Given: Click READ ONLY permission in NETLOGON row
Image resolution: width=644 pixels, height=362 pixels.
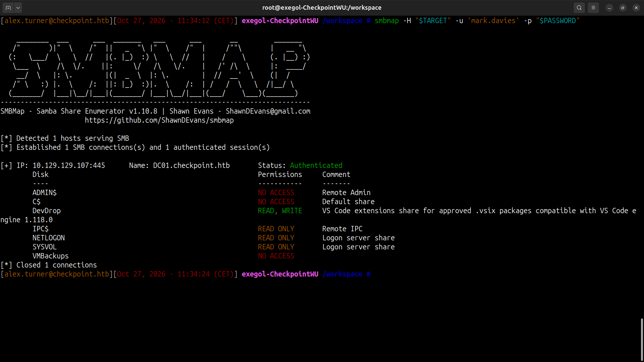Looking at the screenshot, I should tap(276, 238).
